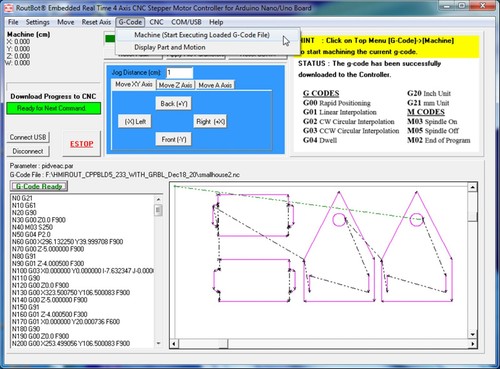Viewport: 500px width, 369px height.
Task: Open the Help menu
Action: (216, 22)
